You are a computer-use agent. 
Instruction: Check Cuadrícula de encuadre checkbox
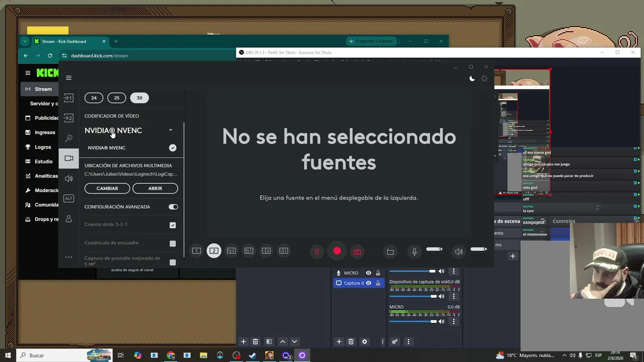(173, 243)
